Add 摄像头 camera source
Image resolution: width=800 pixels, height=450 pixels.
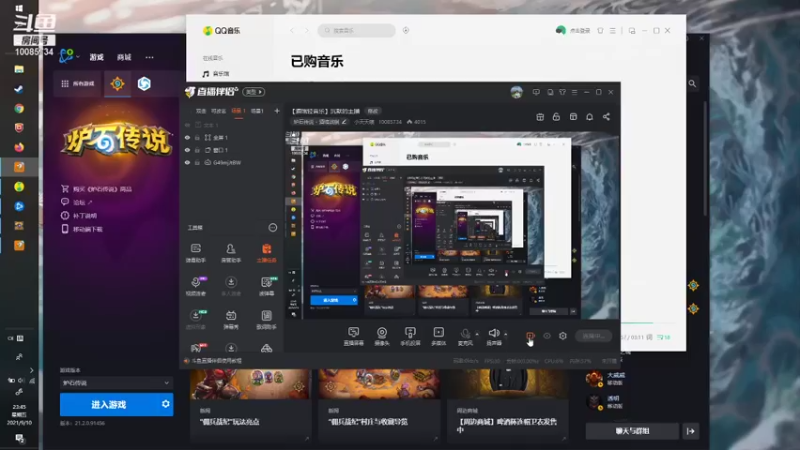coord(382,336)
